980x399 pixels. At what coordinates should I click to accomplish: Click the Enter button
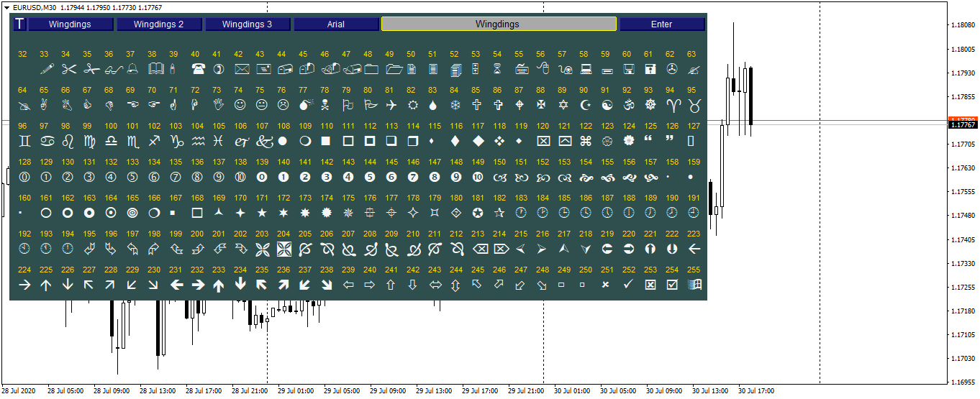coord(662,24)
